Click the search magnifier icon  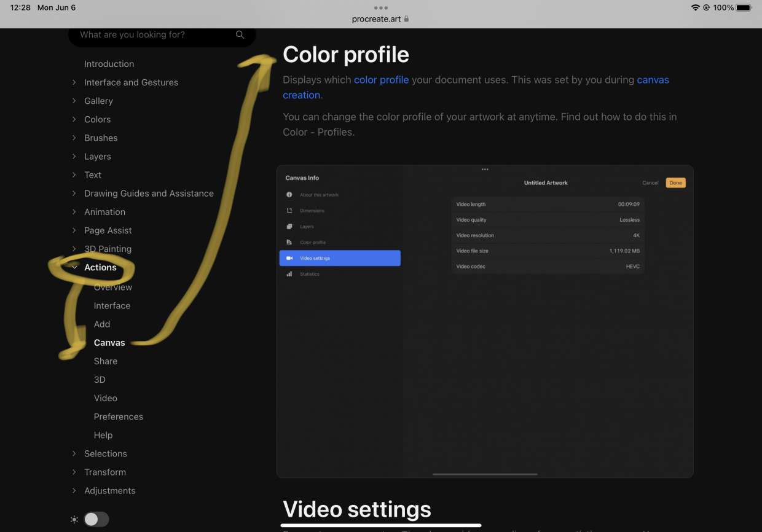(x=240, y=35)
